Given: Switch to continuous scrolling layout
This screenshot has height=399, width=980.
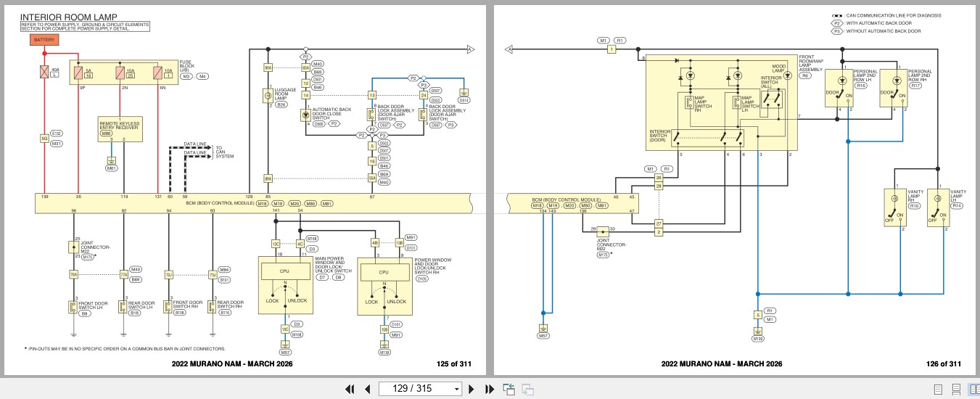Looking at the screenshot, I should (956, 389).
